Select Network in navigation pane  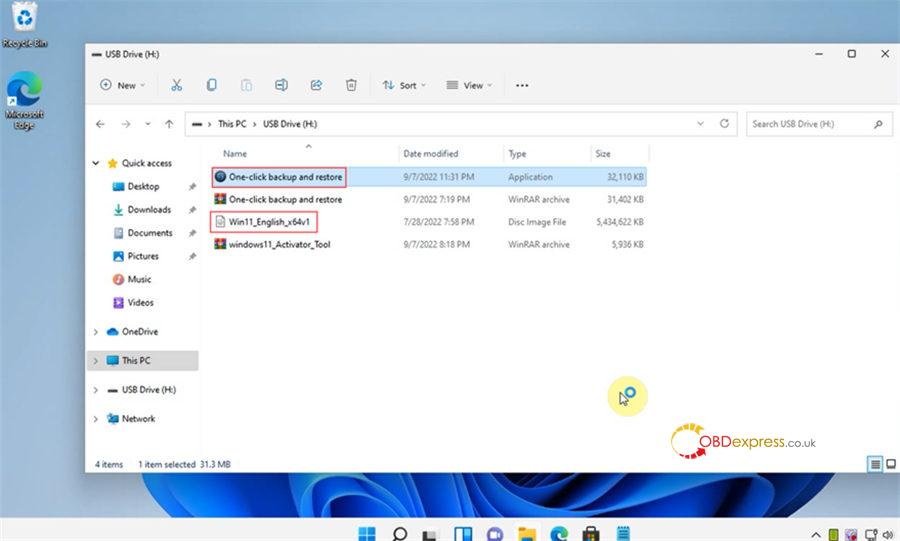click(138, 419)
